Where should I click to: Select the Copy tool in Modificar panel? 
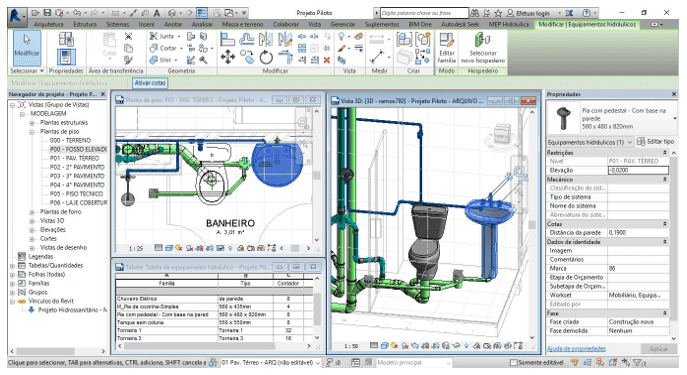pyautogui.click(x=247, y=57)
